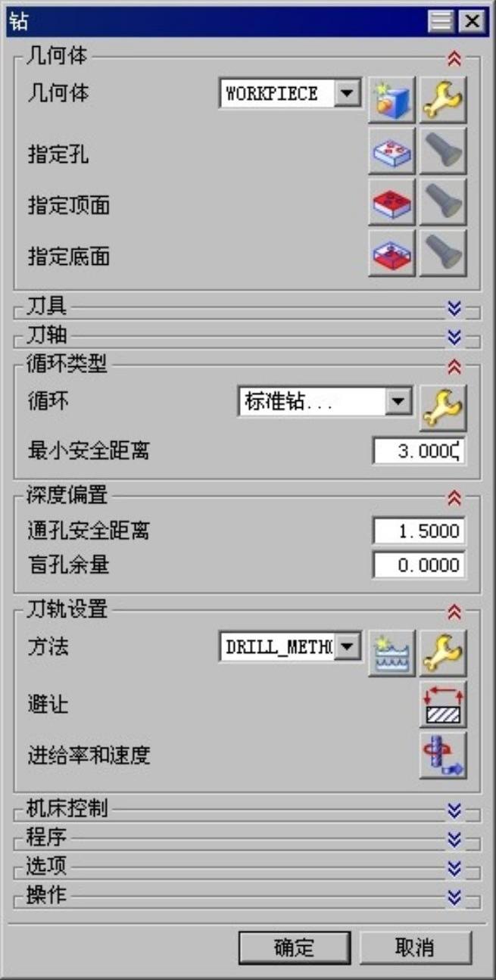Open the WORKPIECE geometry dropdown

coord(347,94)
